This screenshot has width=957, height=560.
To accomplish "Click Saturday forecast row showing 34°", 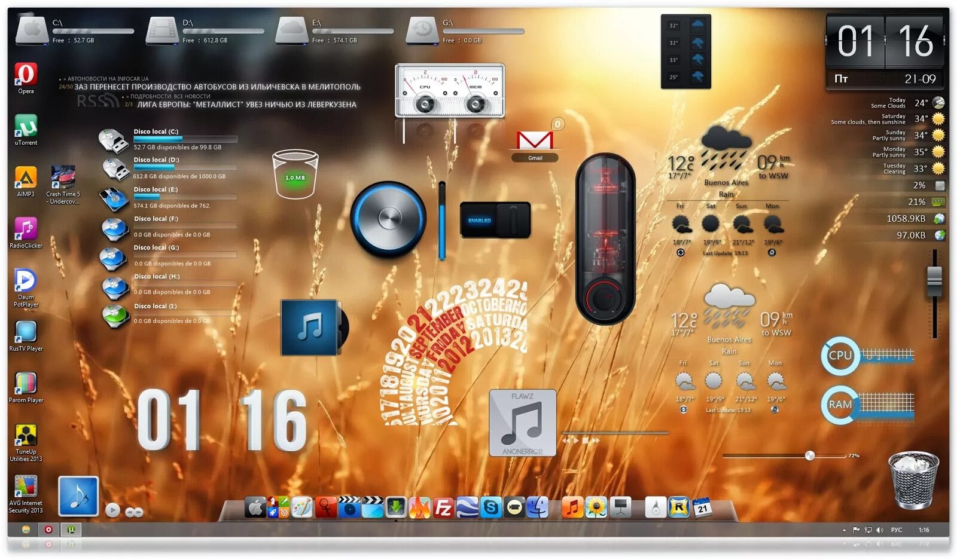I will pyautogui.click(x=888, y=119).
